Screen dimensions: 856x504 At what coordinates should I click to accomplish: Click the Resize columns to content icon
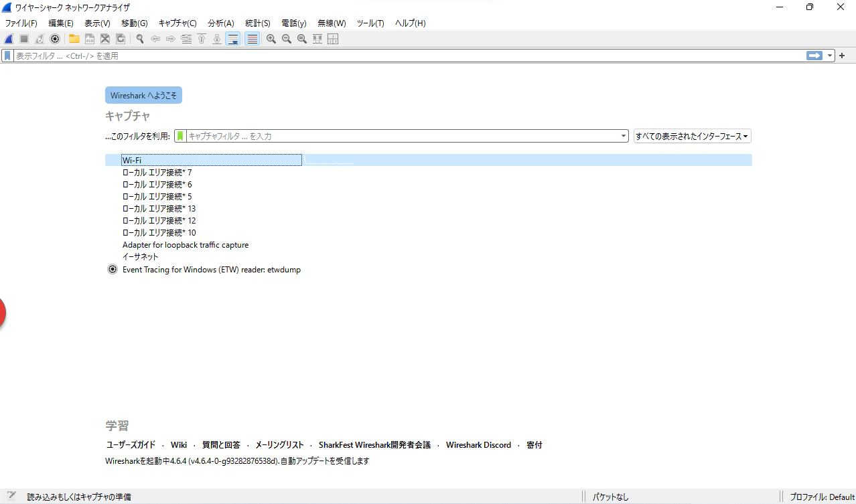point(317,39)
